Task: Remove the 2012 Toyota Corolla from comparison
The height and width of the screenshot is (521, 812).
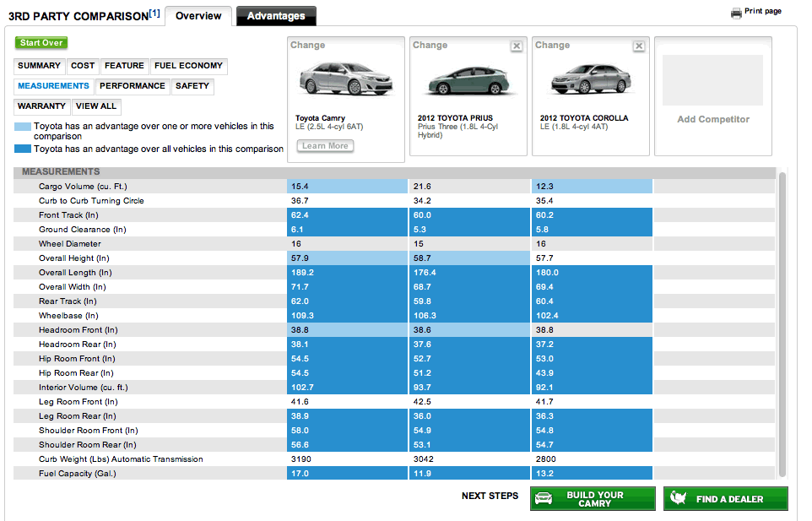Action: [639, 46]
